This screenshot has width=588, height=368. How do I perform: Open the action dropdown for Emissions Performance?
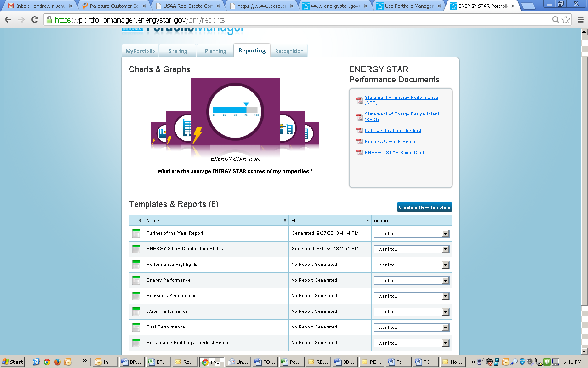point(412,296)
